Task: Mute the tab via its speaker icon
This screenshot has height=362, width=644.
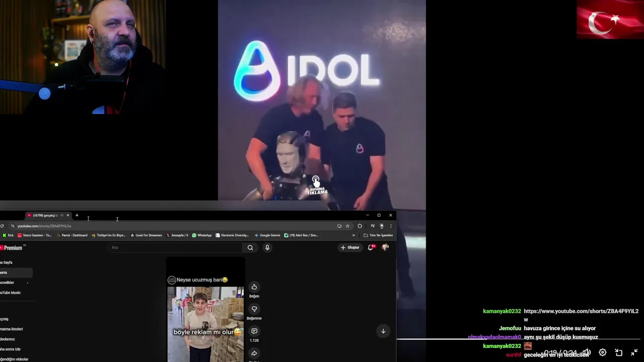Action: click(x=62, y=215)
